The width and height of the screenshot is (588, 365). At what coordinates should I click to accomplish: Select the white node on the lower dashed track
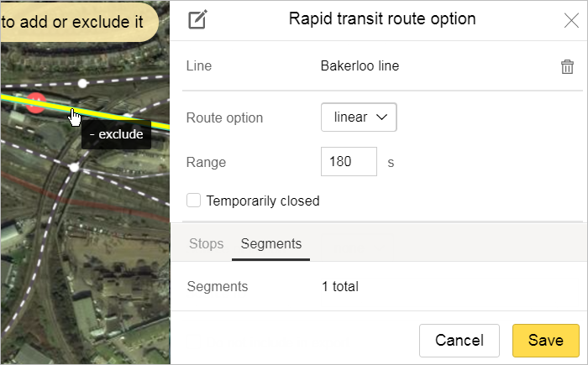point(74,167)
